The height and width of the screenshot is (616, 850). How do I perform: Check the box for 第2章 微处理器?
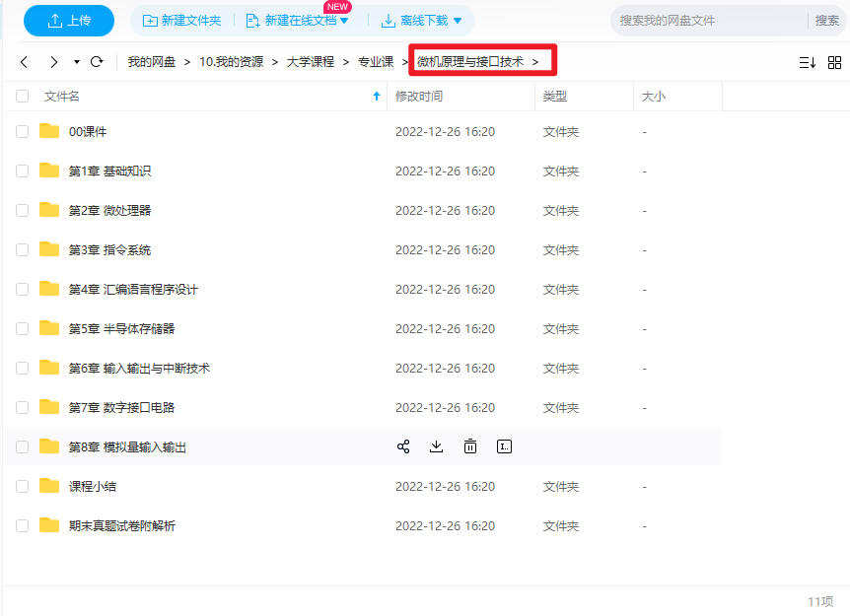click(23, 210)
